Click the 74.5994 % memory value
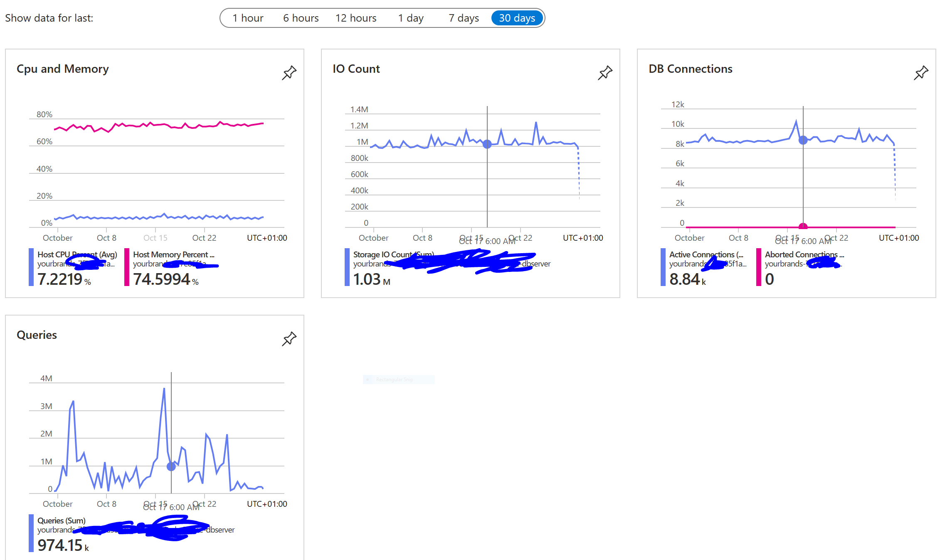The height and width of the screenshot is (560, 945). 166,279
